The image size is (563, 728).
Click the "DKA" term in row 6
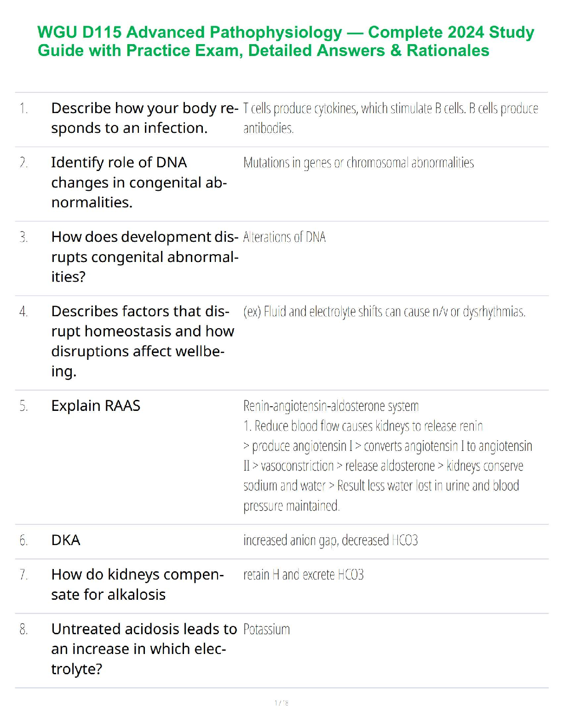66,540
